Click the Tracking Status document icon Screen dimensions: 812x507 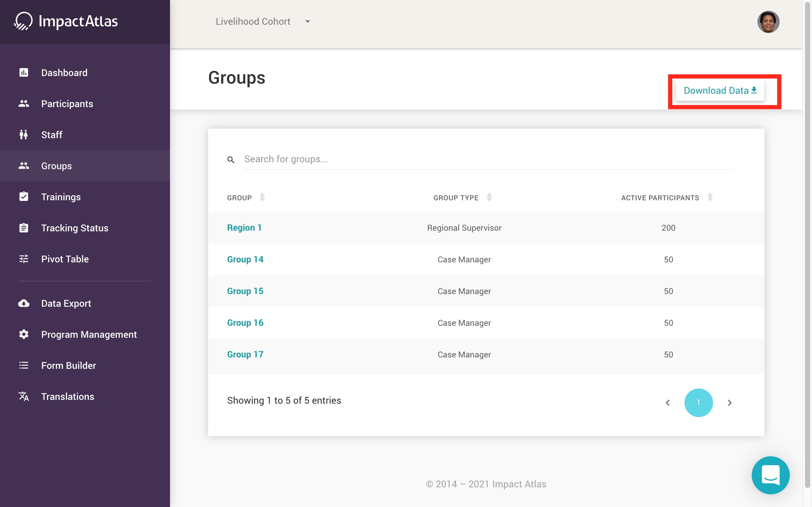pos(23,228)
